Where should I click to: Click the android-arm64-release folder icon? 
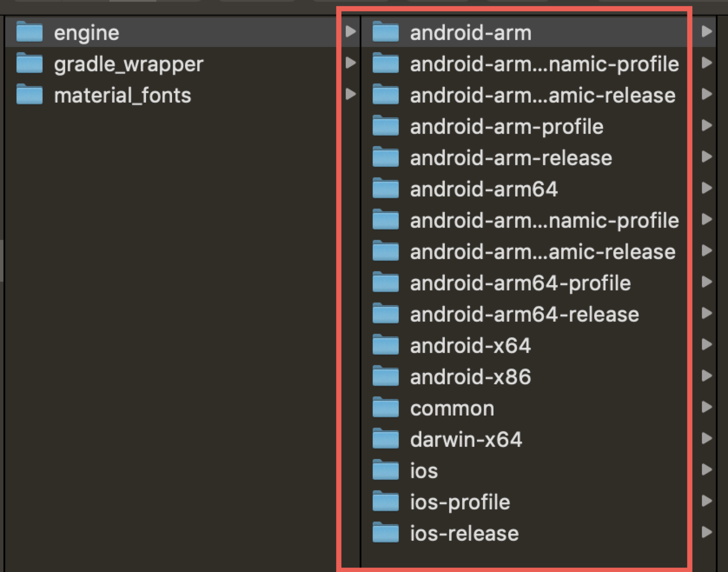point(386,313)
